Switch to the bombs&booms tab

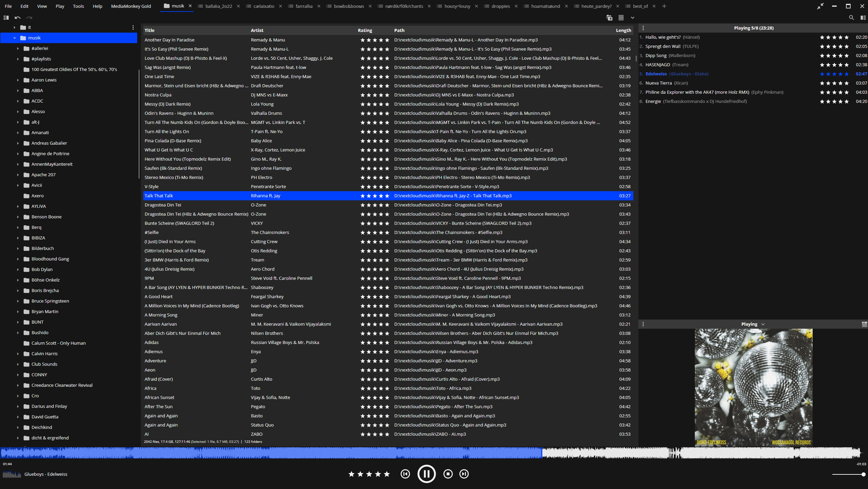[349, 6]
